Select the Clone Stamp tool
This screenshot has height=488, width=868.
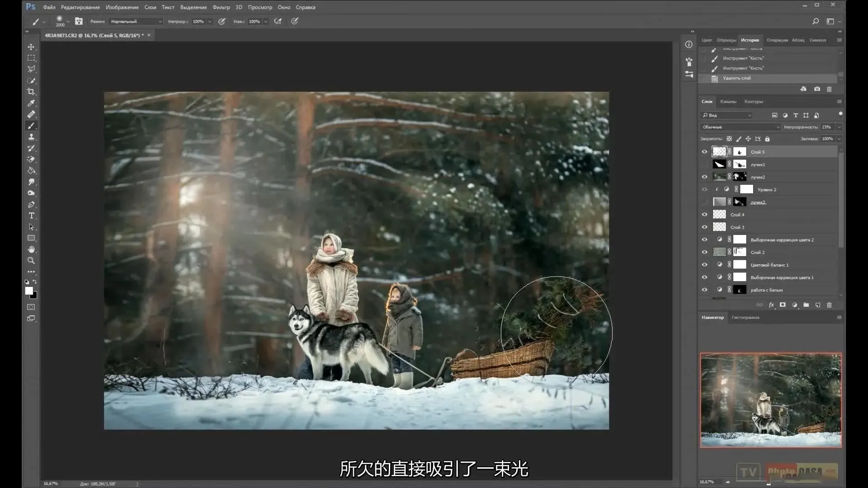31,137
